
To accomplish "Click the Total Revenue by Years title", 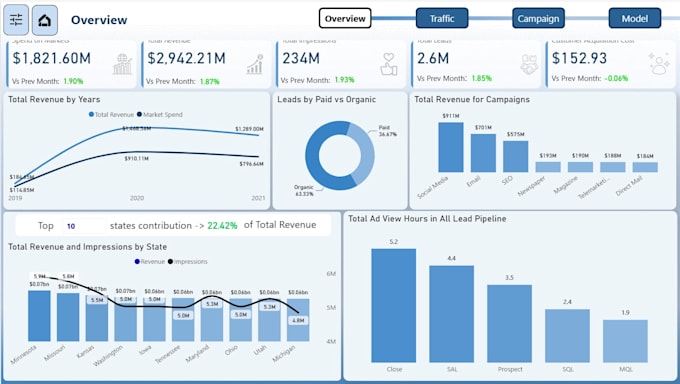I will [54, 99].
